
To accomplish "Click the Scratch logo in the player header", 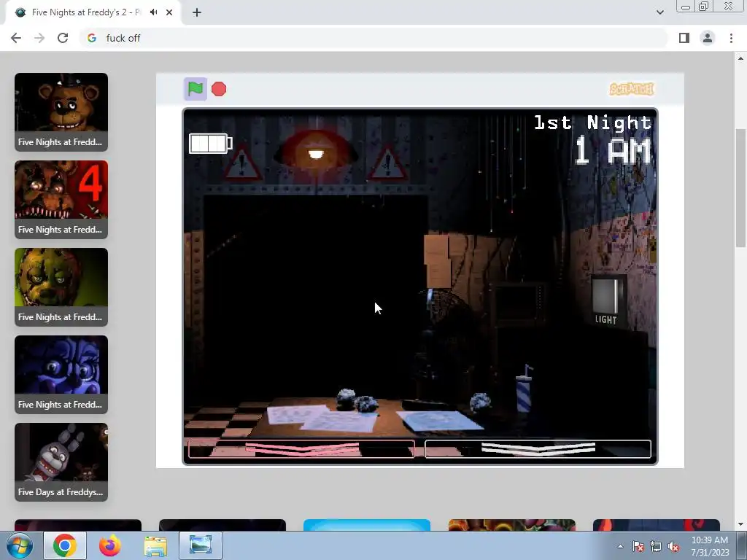I will (632, 89).
